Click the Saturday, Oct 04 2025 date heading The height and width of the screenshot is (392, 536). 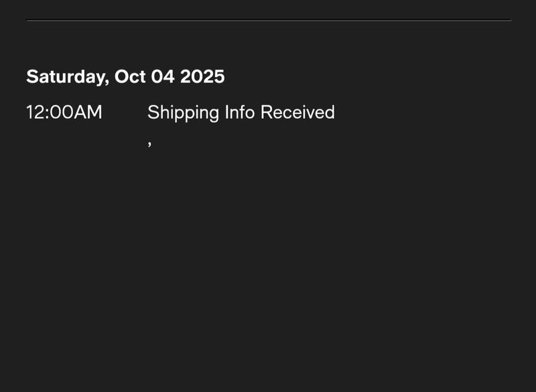(125, 76)
